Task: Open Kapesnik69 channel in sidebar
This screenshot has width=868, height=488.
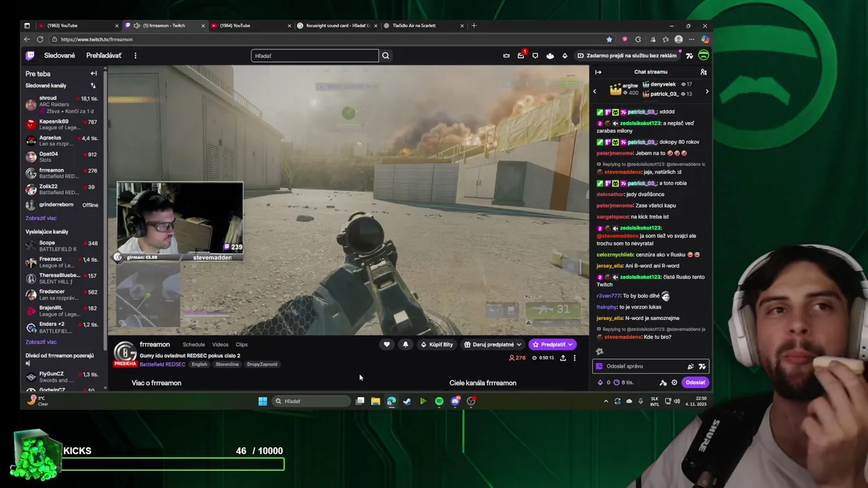Action: (x=62, y=125)
